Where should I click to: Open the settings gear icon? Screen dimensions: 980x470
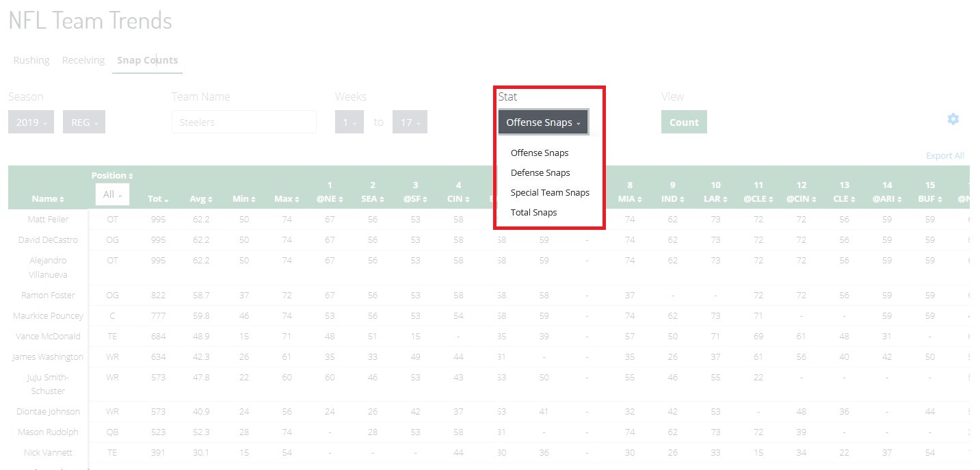coord(953,119)
